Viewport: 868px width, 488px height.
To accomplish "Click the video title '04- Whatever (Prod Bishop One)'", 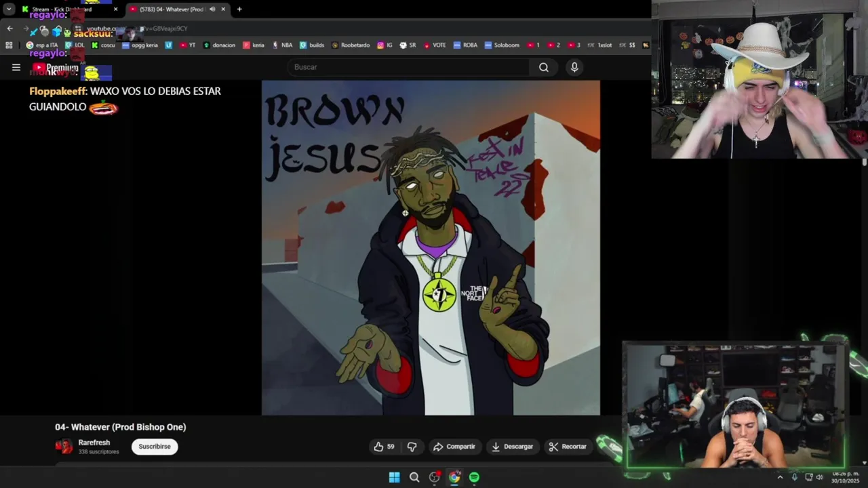I will (120, 427).
